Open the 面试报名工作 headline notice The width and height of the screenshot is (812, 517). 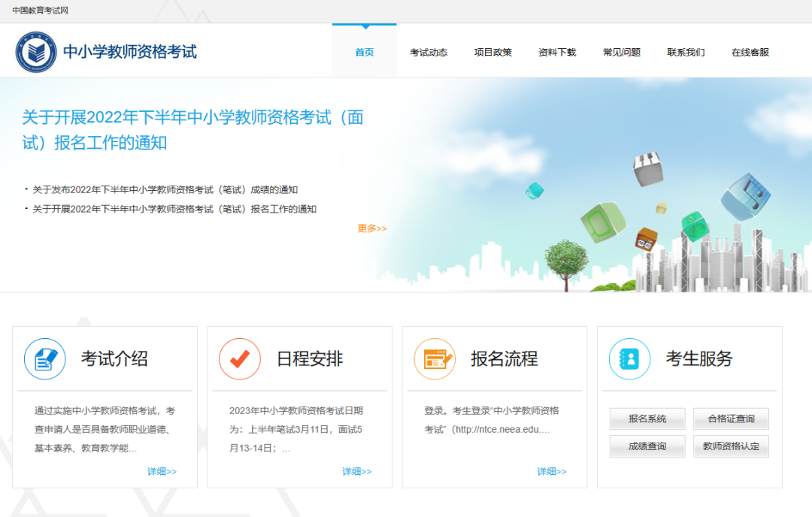(192, 129)
